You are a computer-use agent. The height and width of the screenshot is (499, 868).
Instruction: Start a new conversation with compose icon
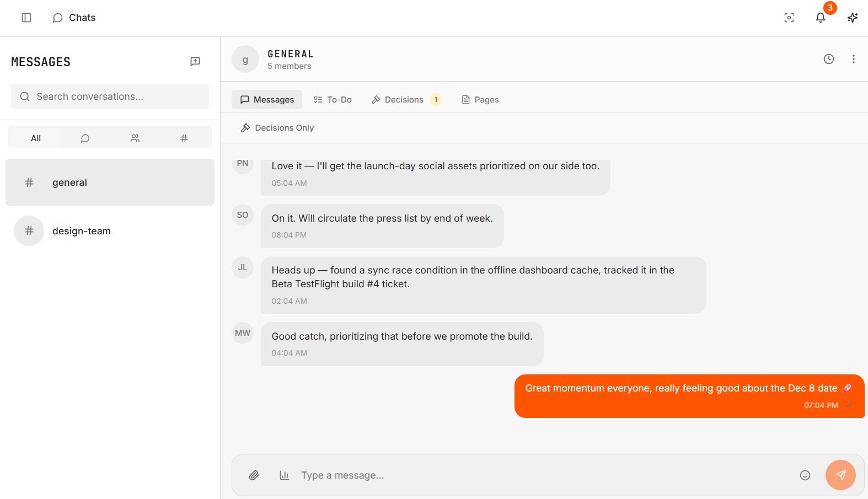point(195,61)
